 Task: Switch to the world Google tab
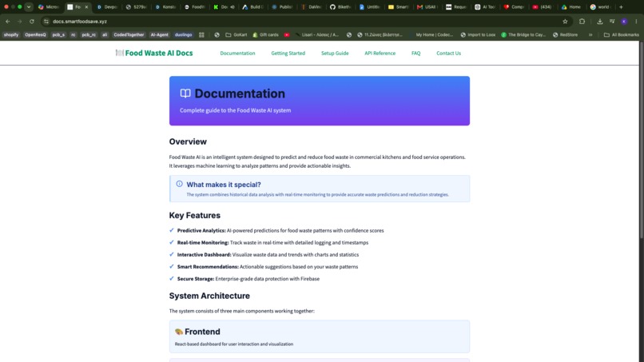tap(601, 7)
